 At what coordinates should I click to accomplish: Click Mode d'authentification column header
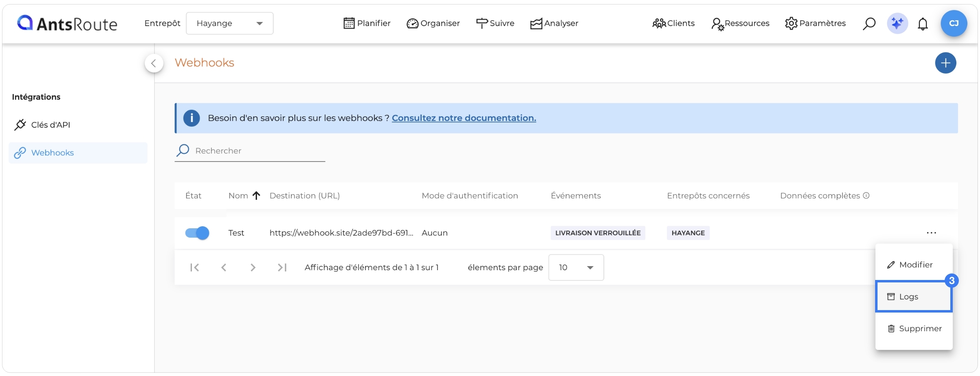coord(470,196)
